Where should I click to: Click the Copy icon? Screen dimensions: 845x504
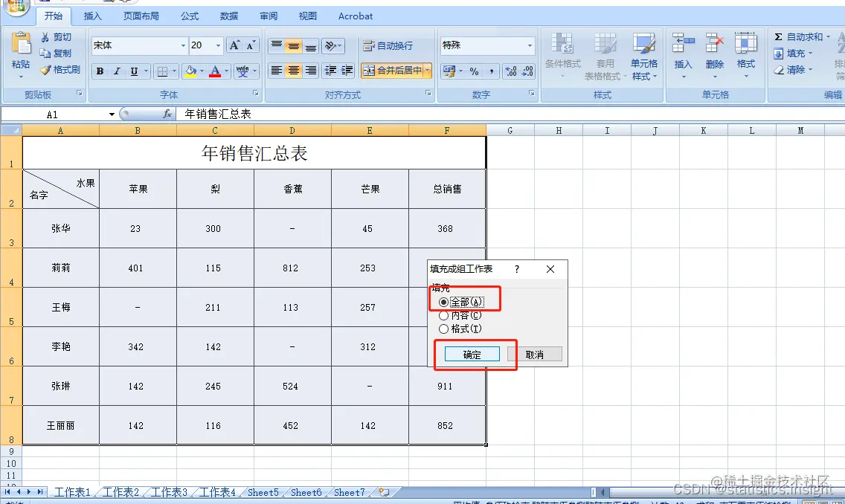click(45, 54)
